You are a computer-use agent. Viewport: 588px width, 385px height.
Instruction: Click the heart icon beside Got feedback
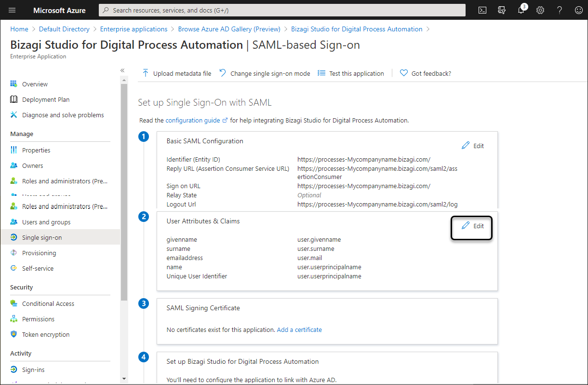pos(404,73)
